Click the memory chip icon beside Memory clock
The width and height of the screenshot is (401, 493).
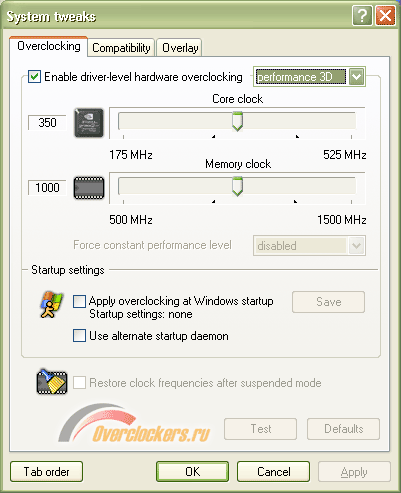[89, 188]
